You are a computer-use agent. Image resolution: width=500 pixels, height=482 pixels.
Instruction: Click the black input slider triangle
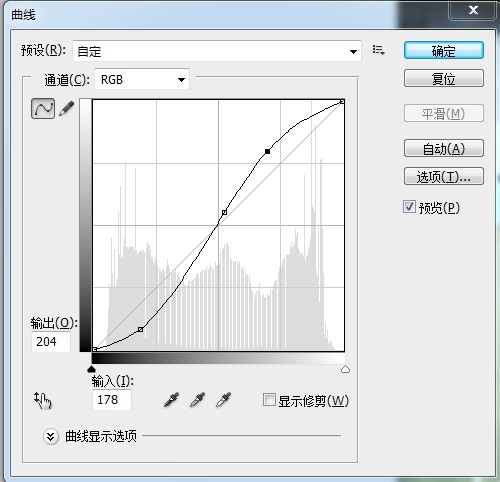click(x=91, y=369)
